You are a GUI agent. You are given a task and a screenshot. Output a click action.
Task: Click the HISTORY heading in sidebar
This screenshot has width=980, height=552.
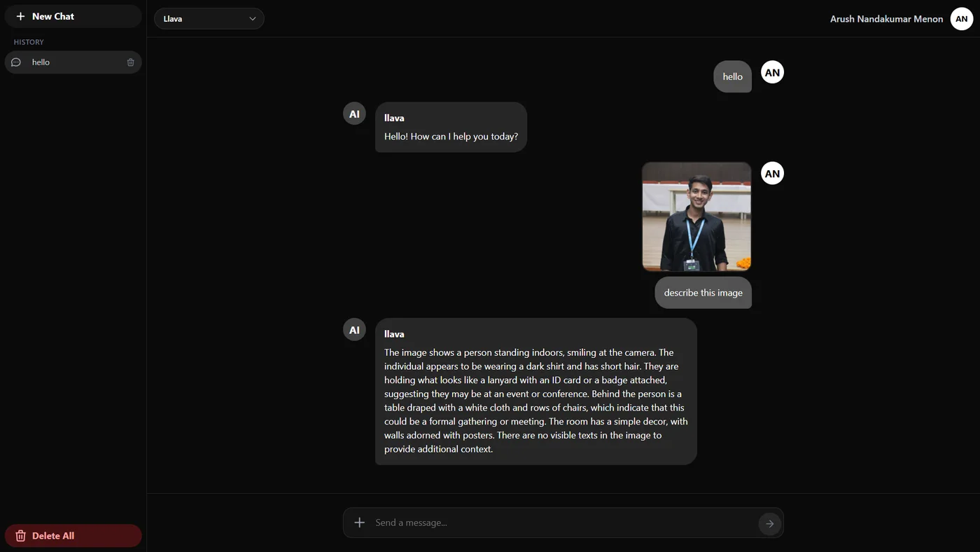(x=29, y=42)
